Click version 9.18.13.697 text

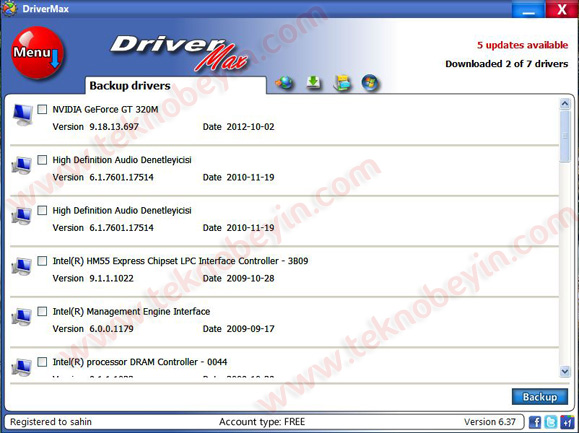click(114, 127)
